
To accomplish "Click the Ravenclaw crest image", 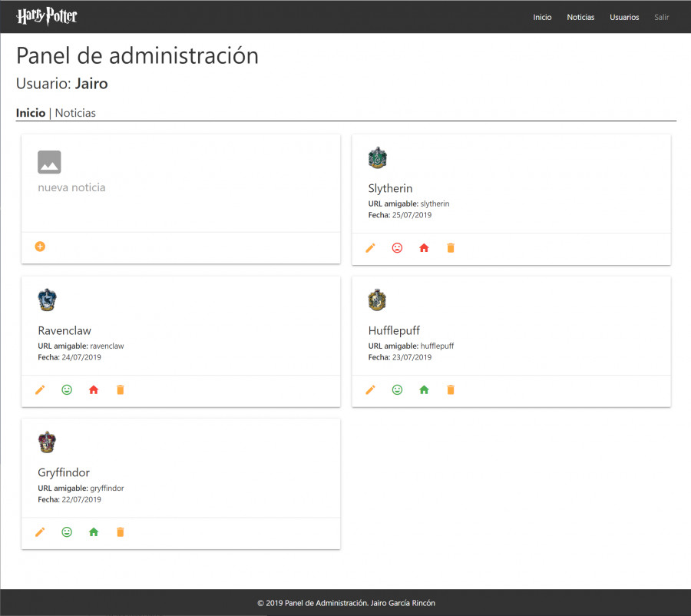I will click(x=47, y=300).
